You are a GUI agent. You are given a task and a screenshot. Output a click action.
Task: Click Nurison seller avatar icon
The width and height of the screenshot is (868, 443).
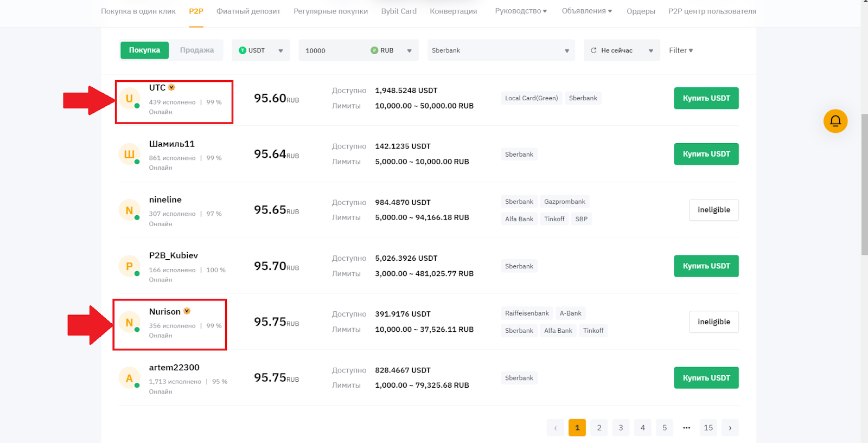(129, 322)
